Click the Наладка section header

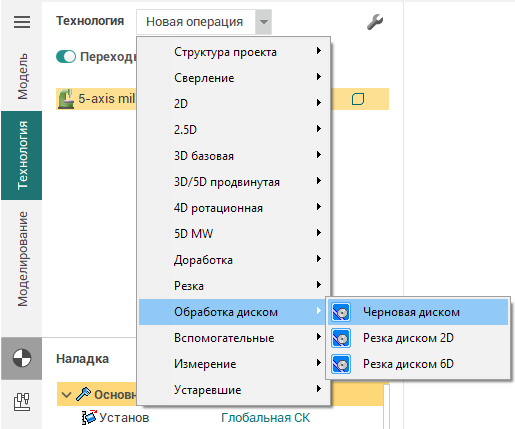pyautogui.click(x=82, y=359)
